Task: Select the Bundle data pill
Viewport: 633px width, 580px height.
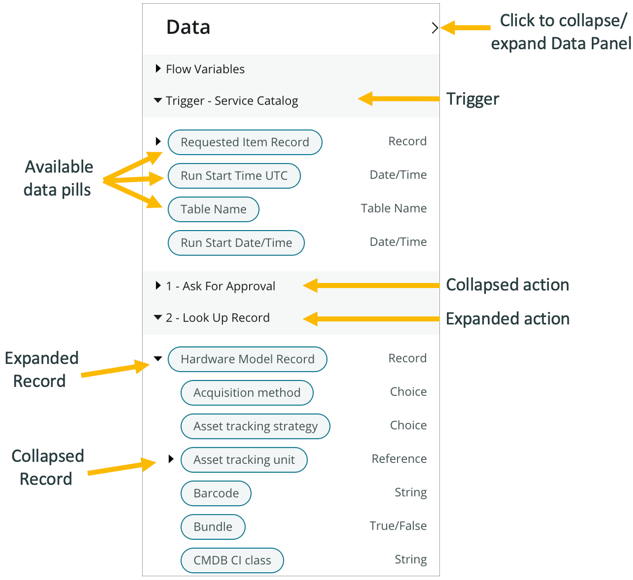Action: pos(213,527)
